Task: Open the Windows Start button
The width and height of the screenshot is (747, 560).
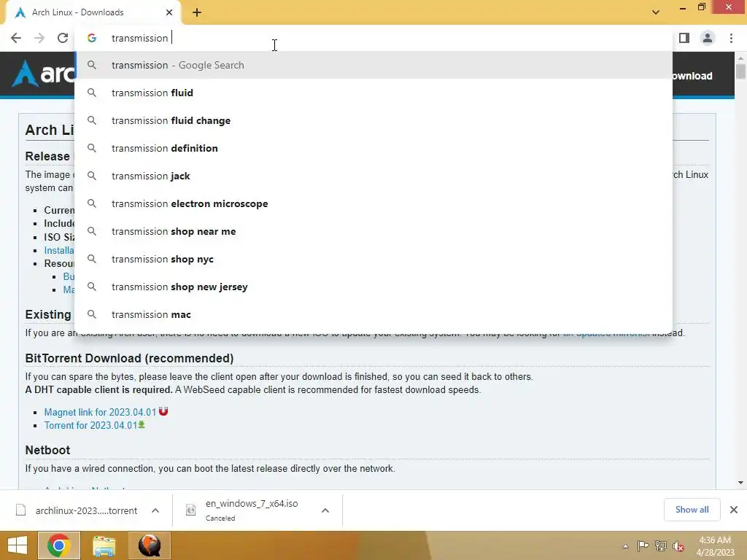Action: (x=18, y=545)
